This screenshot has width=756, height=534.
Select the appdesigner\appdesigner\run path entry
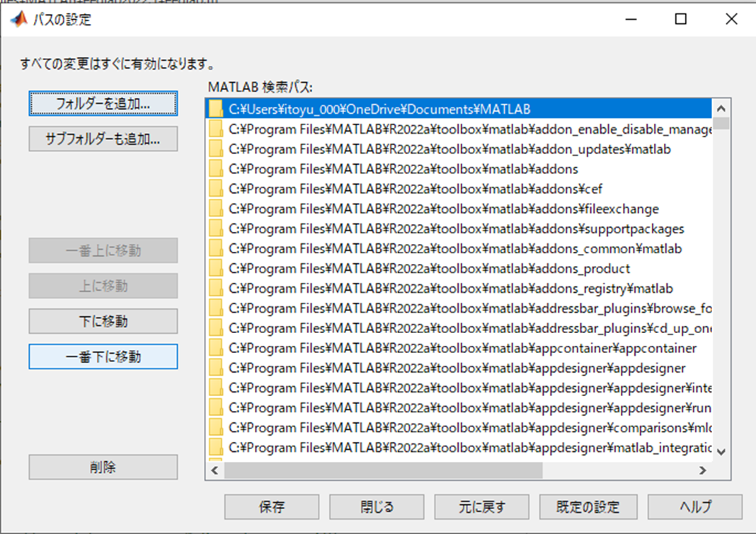[x=459, y=407]
